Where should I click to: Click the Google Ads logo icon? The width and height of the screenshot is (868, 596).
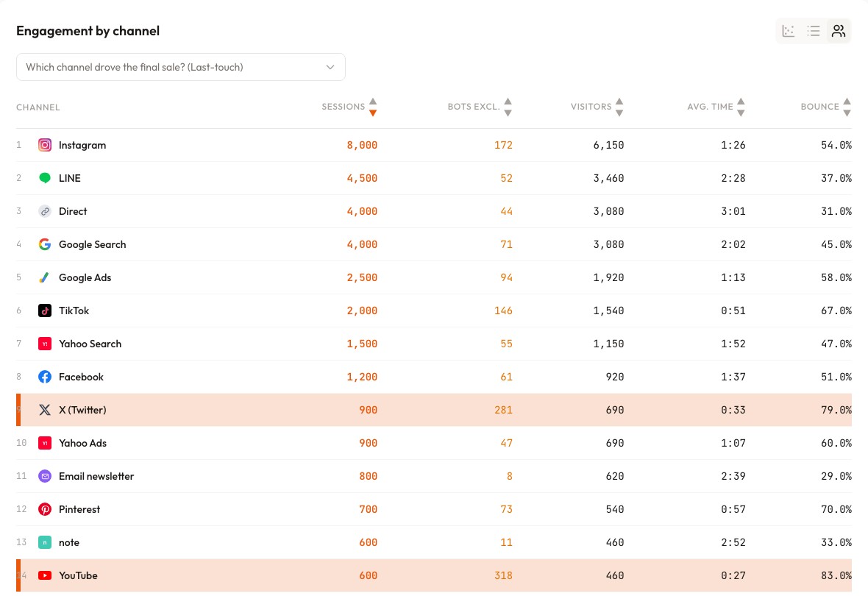tap(45, 277)
